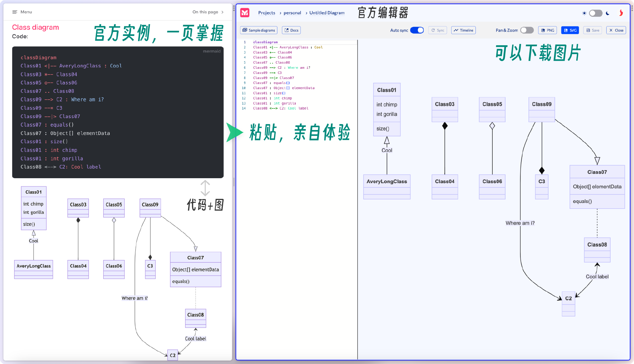Toggle the Auto sync switch
This screenshot has width=634, height=364.
(417, 30)
